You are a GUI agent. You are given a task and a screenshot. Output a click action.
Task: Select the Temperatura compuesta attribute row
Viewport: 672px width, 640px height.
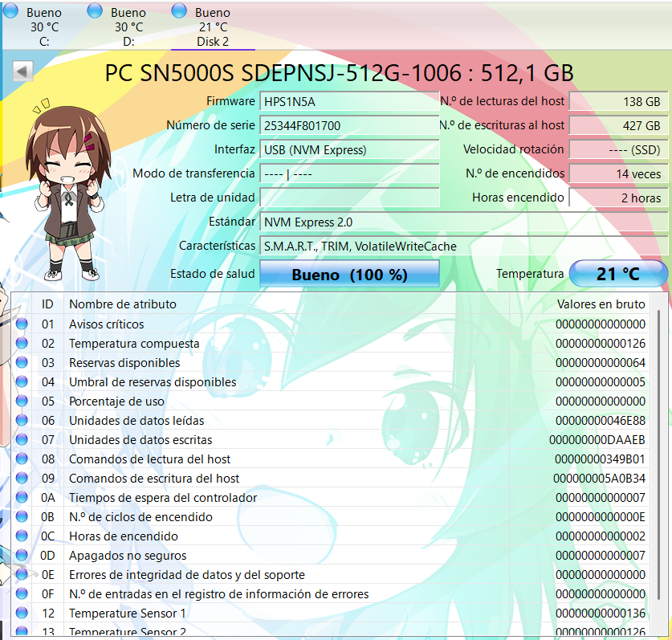pos(331,344)
